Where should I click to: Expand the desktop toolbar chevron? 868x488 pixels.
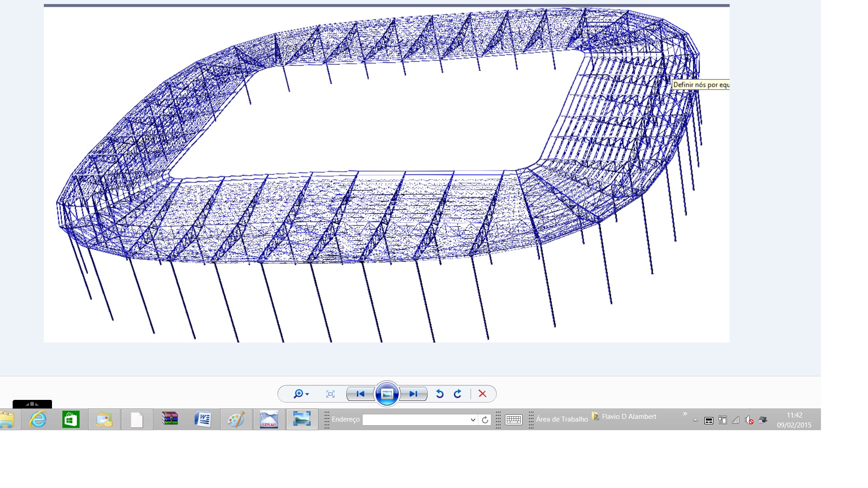(x=685, y=413)
